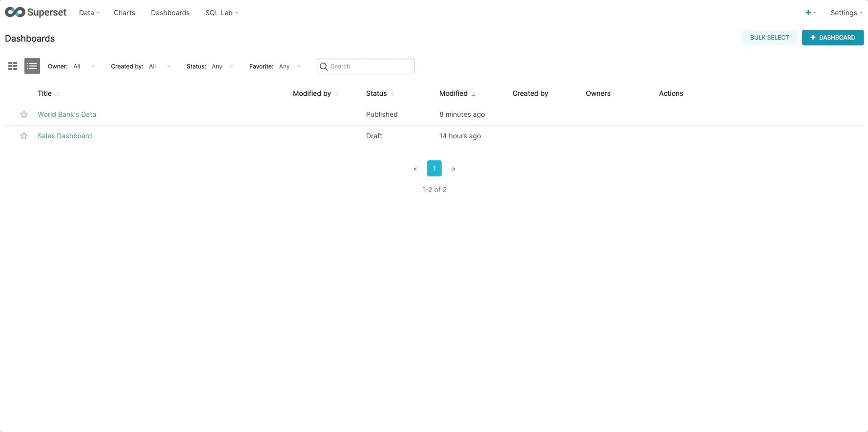The width and height of the screenshot is (868, 432).
Task: Open the SQL Lab menu
Action: [x=222, y=13]
